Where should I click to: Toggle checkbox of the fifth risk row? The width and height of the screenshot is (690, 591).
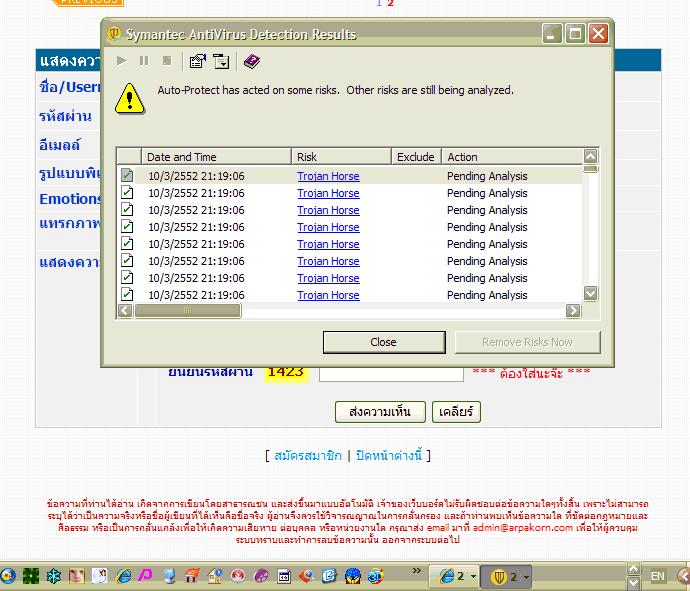[x=127, y=243]
